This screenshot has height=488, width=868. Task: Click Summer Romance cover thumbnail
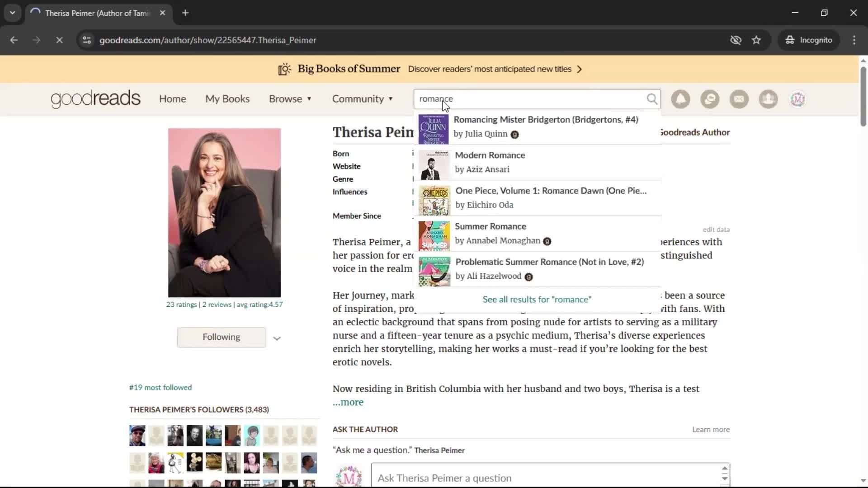(434, 236)
